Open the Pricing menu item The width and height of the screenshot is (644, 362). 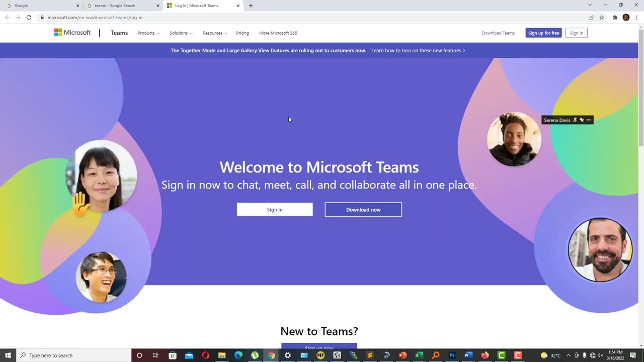(x=243, y=33)
